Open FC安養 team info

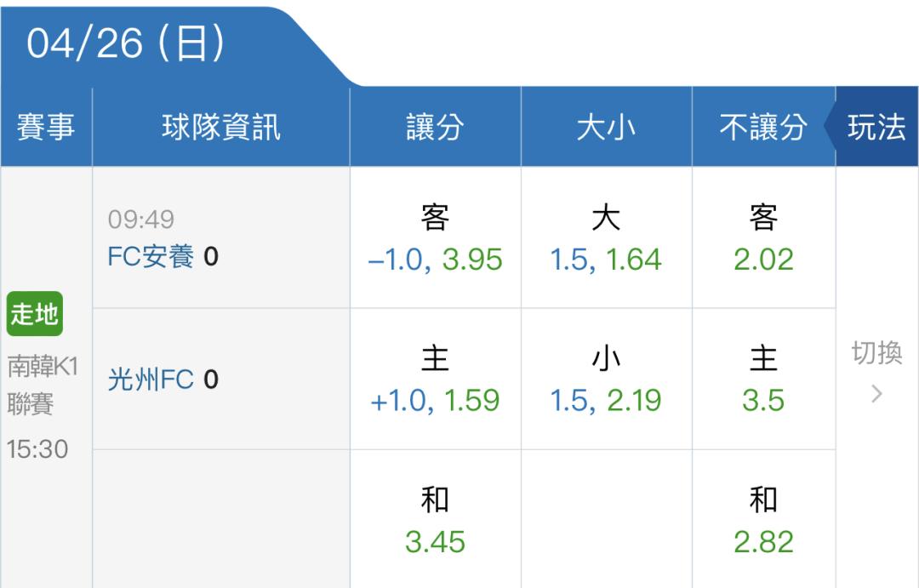click(x=151, y=256)
